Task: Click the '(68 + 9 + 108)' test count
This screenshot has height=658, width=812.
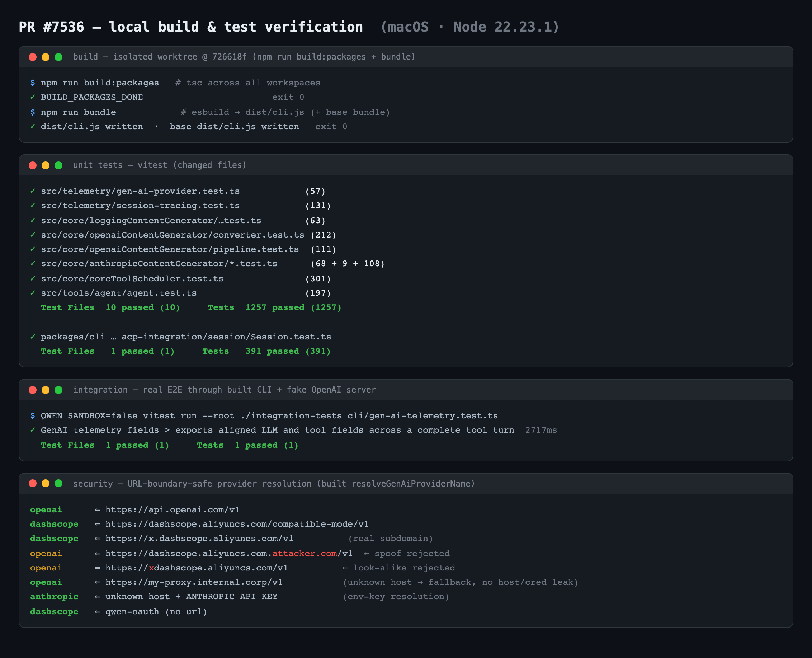Action: pos(348,264)
